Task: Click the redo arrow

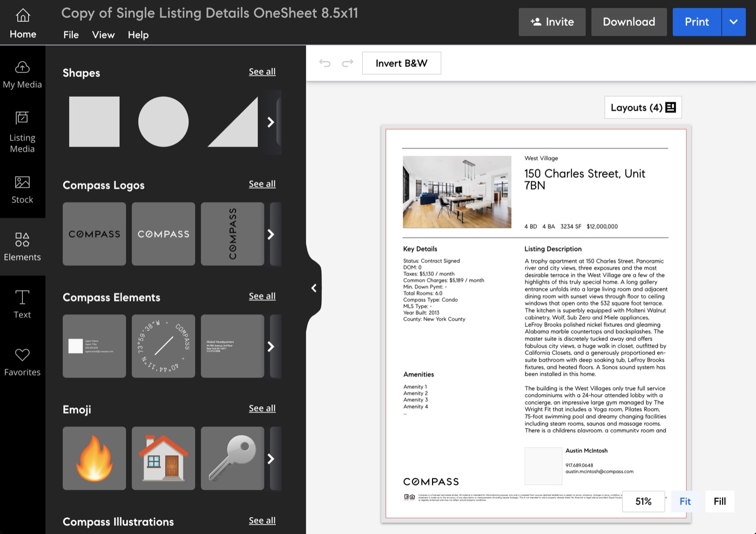Action: point(348,63)
